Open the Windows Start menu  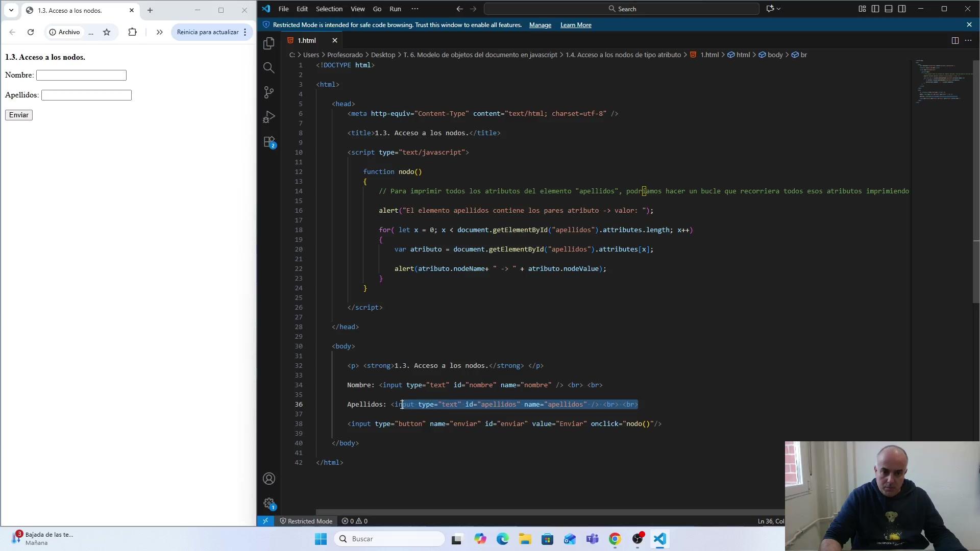click(x=321, y=539)
